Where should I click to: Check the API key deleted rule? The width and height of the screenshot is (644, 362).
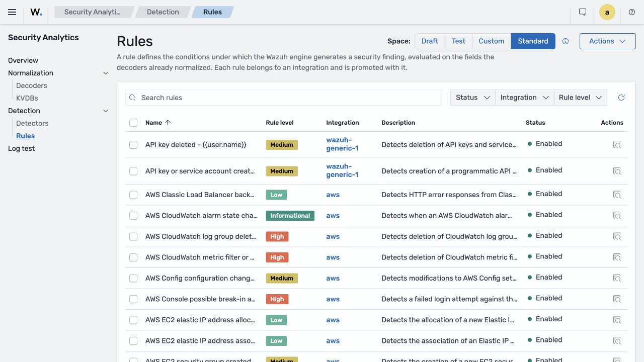tap(133, 145)
